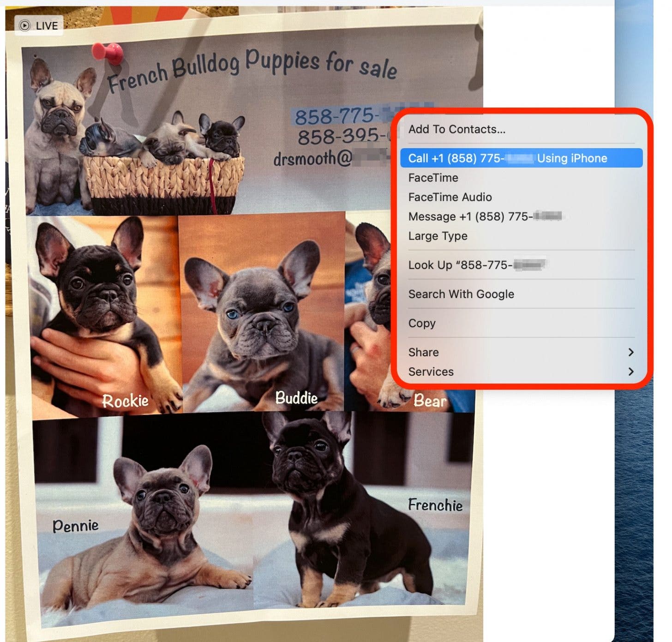Select "Add To Contacts…" from the menu
The image size is (672, 642).
456,129
